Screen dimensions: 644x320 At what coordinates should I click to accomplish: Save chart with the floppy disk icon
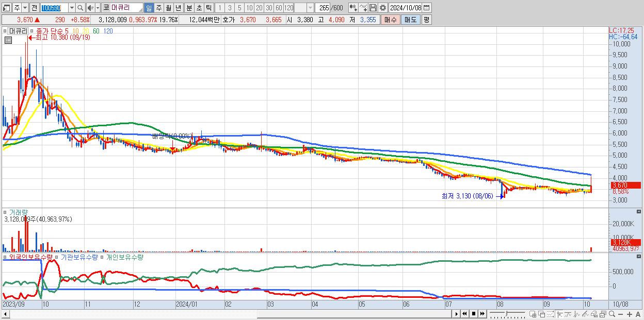[x=373, y=8]
